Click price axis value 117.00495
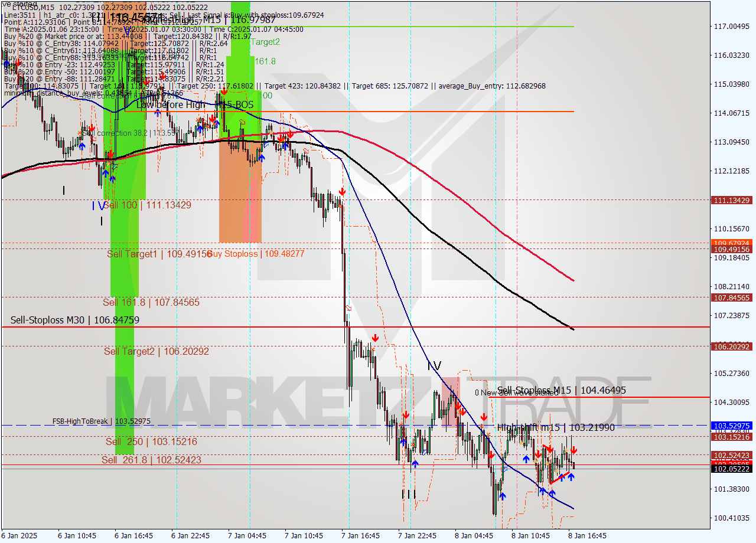 (731, 27)
